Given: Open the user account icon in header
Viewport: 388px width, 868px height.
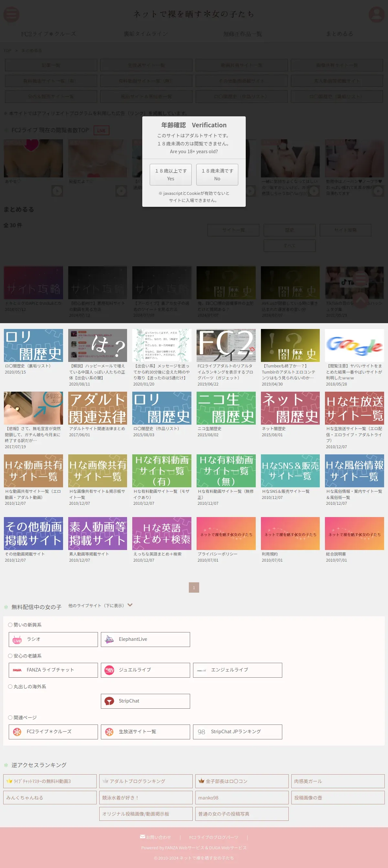Looking at the screenshot, I should click(x=377, y=15).
